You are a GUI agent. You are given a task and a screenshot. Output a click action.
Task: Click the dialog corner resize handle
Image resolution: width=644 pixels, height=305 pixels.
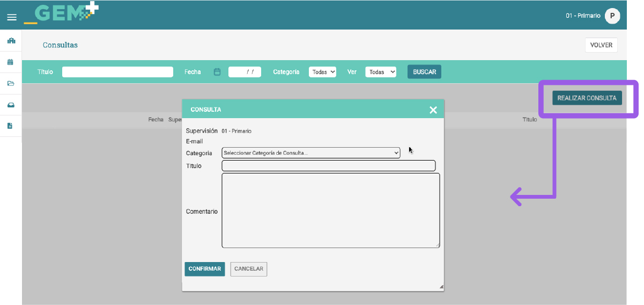(441, 287)
